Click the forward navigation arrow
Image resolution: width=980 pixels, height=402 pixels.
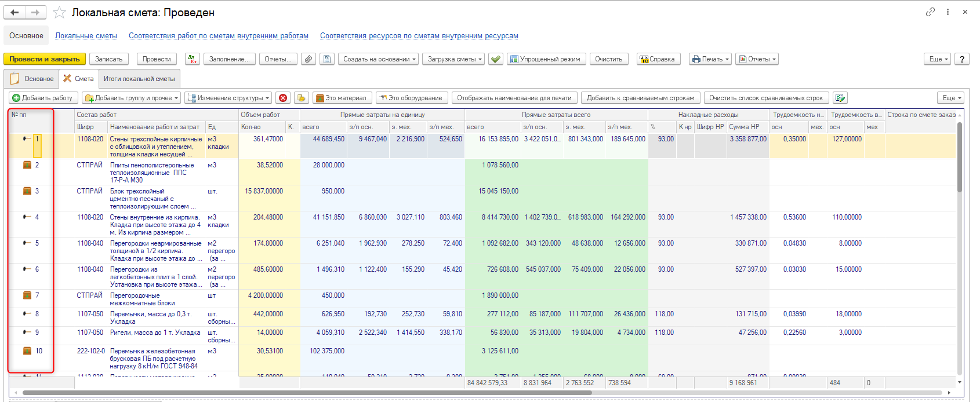(35, 12)
